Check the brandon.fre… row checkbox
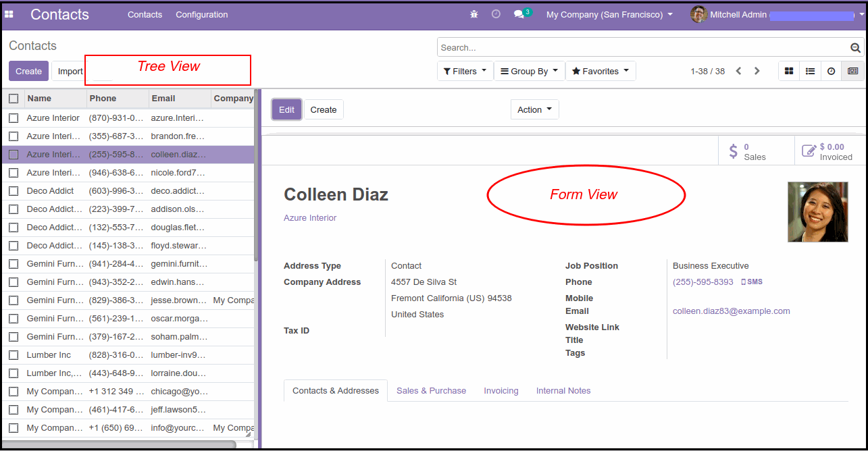Viewport: 868px width, 451px height. 14,136
